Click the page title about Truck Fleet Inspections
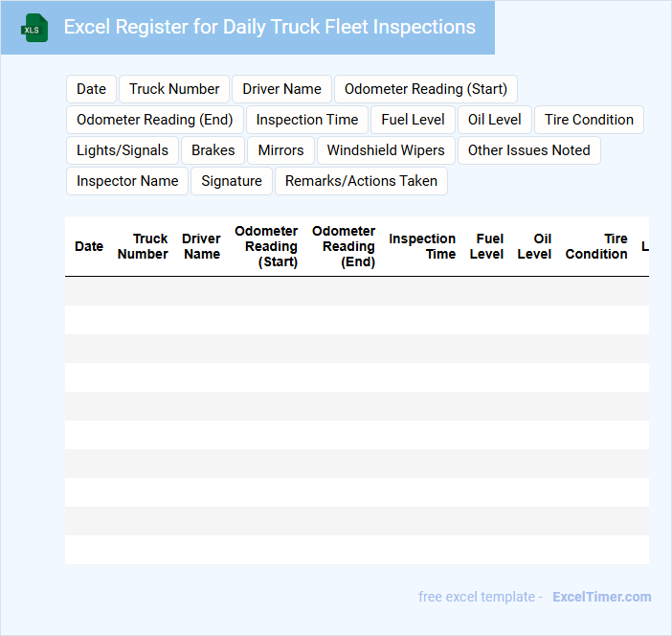 point(270,27)
